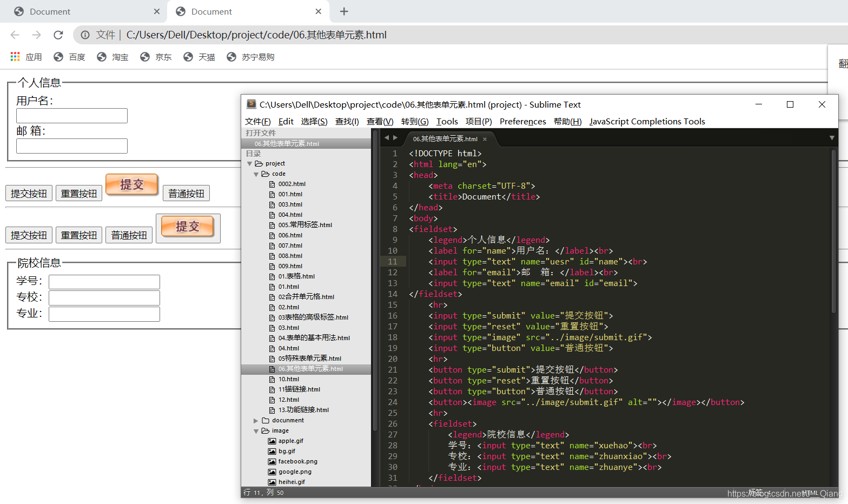Open Sublime 查找(I) menu
This screenshot has width=848, height=504.
click(x=347, y=122)
